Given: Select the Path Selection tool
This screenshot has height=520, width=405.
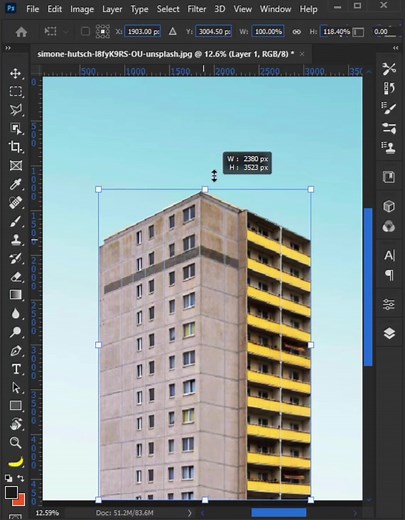Looking at the screenshot, I should click(15, 387).
